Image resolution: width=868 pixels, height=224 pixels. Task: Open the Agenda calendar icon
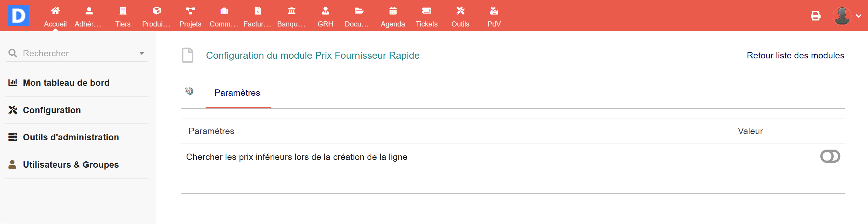[392, 11]
